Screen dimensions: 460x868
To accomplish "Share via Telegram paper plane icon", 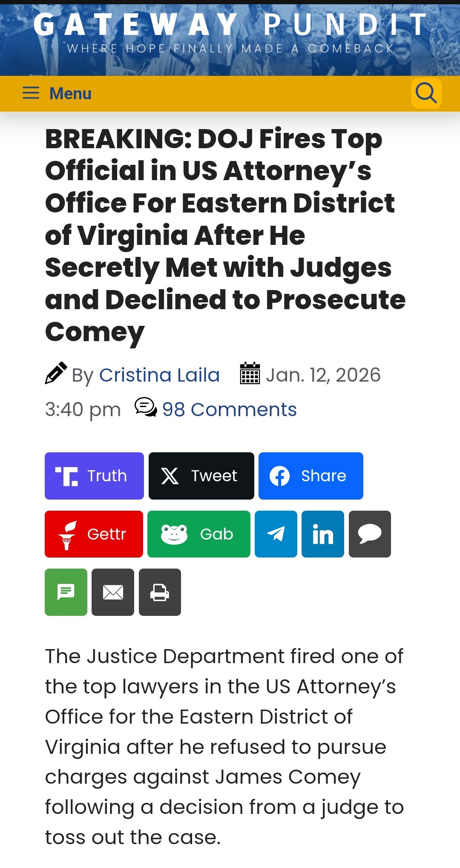I will 276,534.
